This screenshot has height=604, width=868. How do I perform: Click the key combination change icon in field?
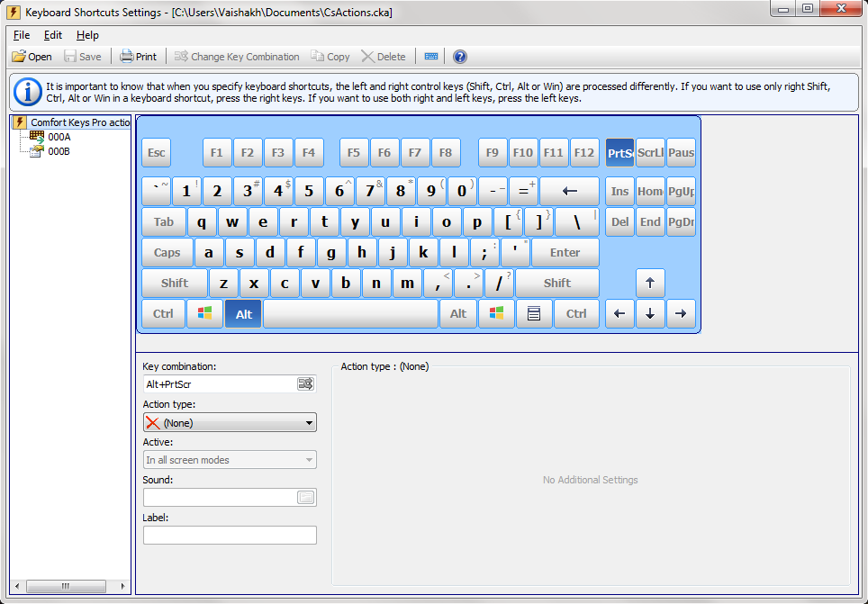click(305, 383)
